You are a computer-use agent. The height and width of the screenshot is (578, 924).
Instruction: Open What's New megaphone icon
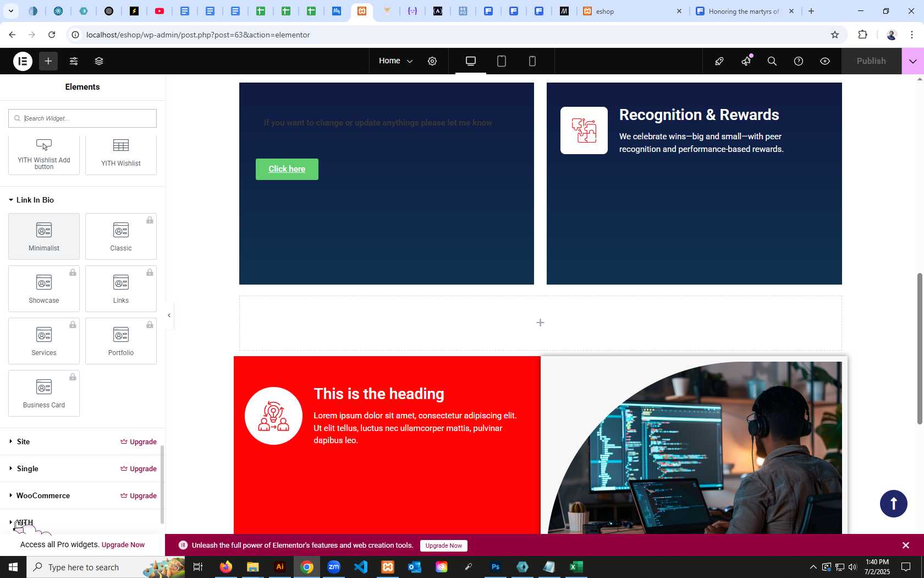pyautogui.click(x=746, y=61)
